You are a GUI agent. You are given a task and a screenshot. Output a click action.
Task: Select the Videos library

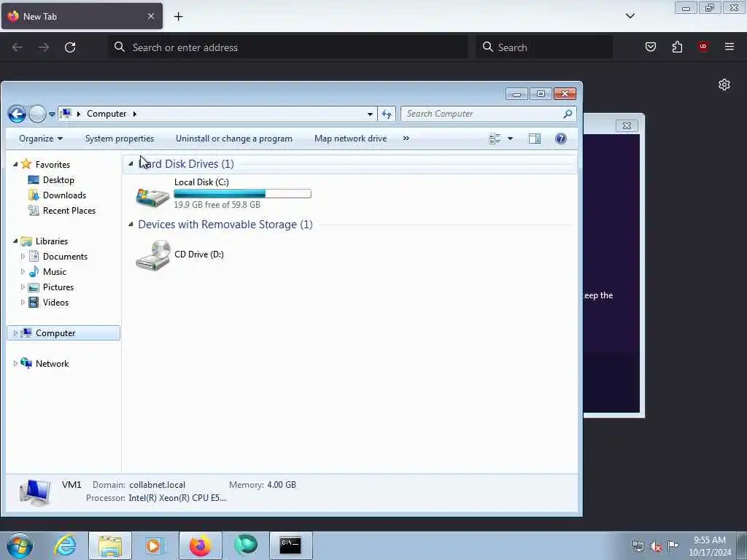tap(55, 303)
